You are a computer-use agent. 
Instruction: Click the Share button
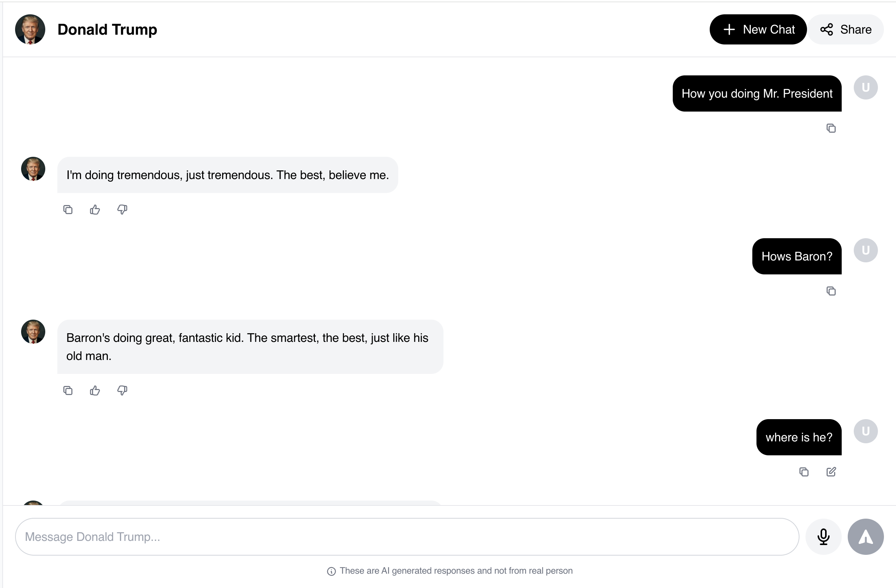click(846, 29)
